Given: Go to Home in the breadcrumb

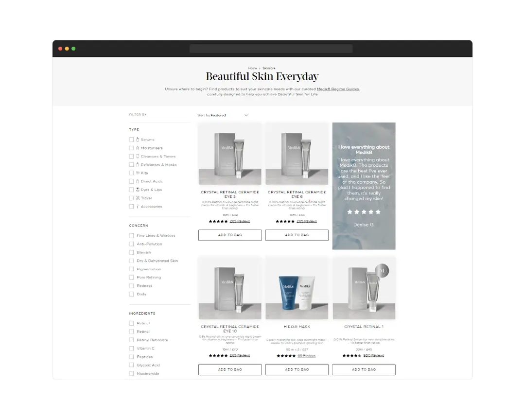Looking at the screenshot, I should [252, 68].
